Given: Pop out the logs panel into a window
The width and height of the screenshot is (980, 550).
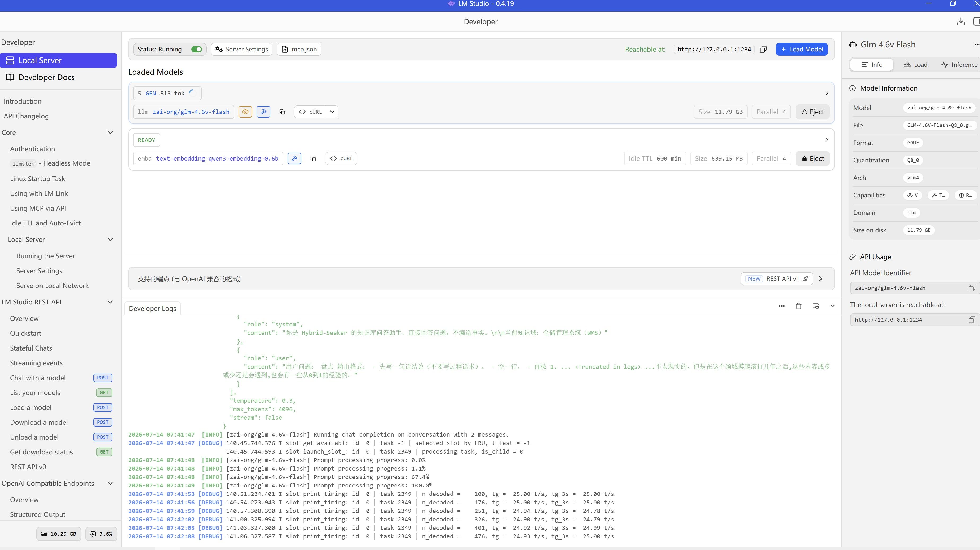Looking at the screenshot, I should tap(815, 306).
